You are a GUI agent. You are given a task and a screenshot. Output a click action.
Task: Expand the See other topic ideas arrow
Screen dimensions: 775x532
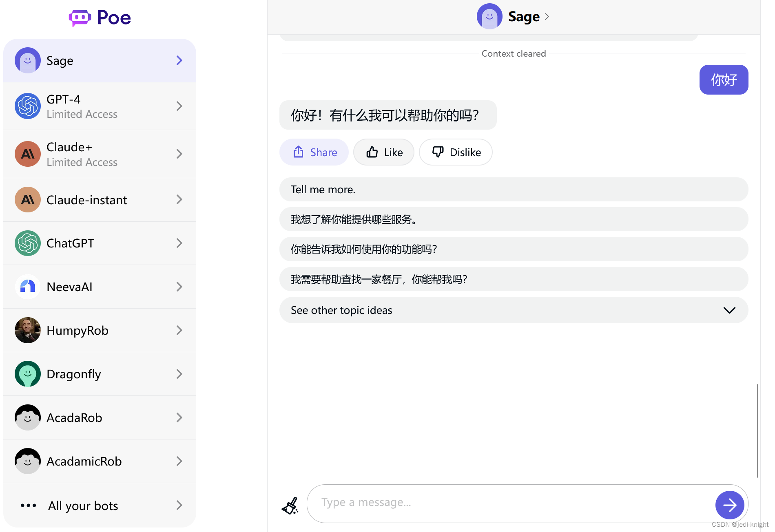[729, 310]
